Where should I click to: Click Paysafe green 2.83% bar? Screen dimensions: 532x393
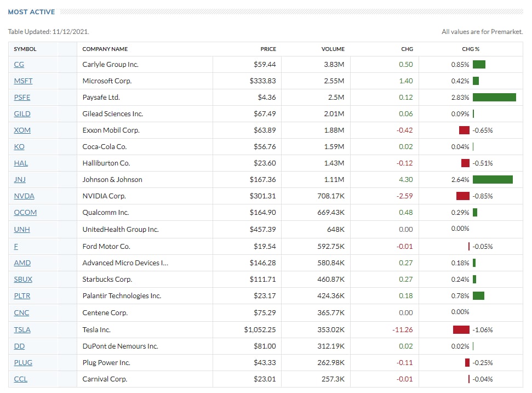coord(494,98)
